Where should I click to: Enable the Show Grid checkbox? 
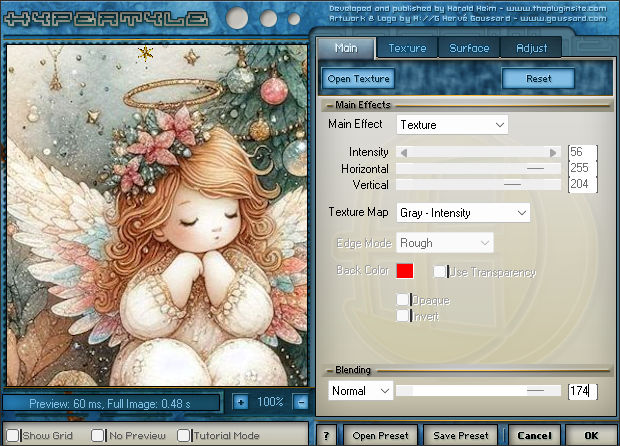coord(14,436)
